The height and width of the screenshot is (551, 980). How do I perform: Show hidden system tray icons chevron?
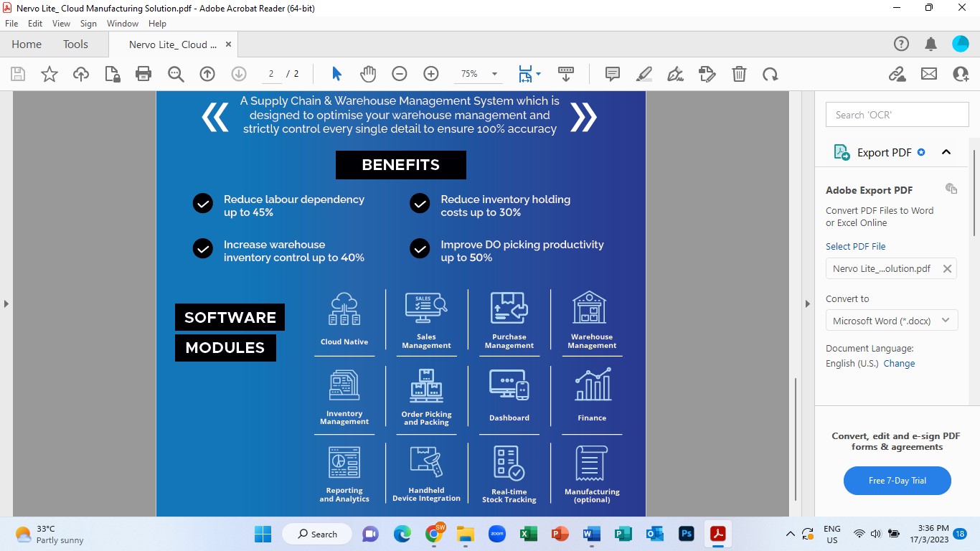791,534
